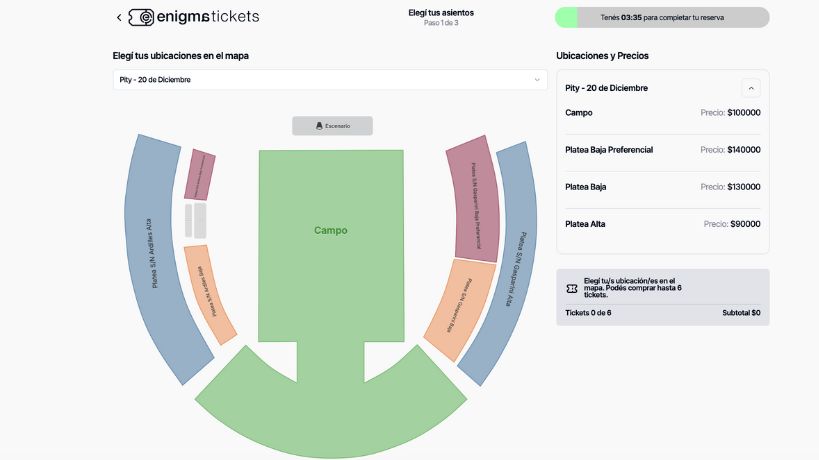Click the reservation countdown timer bar
The height and width of the screenshot is (460, 819).
tap(662, 17)
